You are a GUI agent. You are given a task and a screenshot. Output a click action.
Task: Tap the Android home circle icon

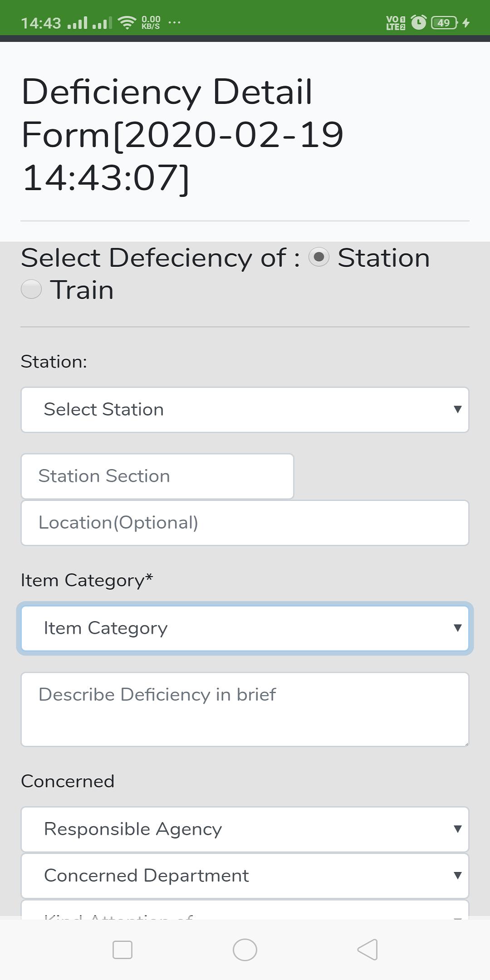coord(245,950)
